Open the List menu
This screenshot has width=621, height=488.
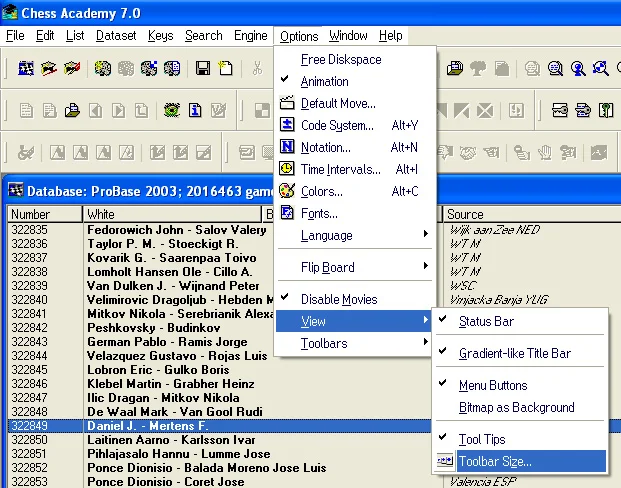(x=75, y=36)
